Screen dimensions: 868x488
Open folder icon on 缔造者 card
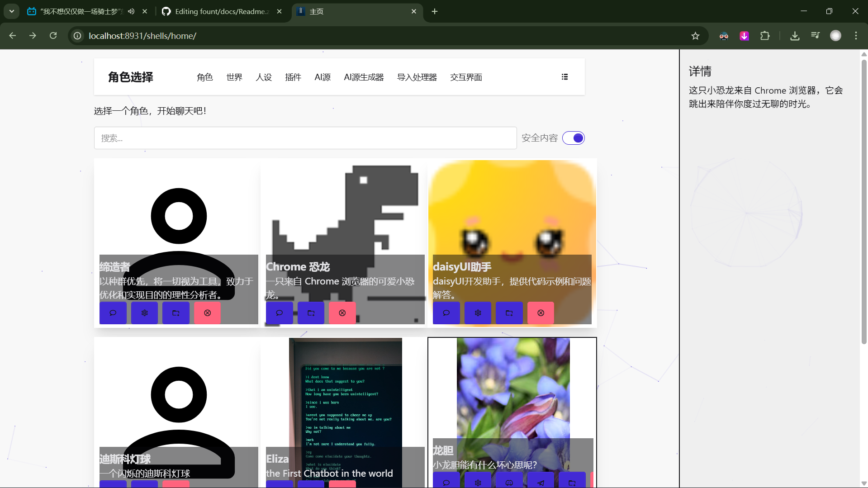click(x=176, y=313)
